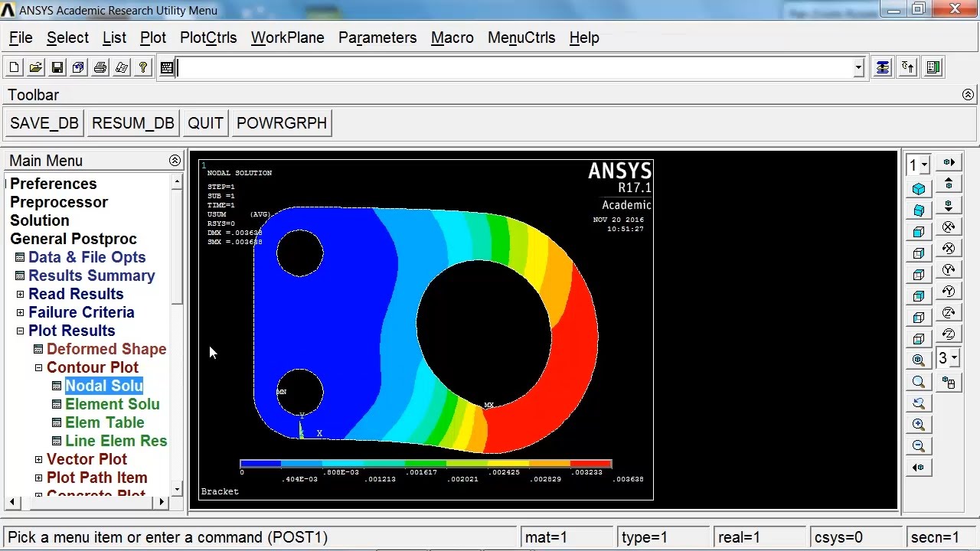Click the Pan-Zoom-Rotate icon in top toolbar
Image resolution: width=980 pixels, height=551 pixels.
pos(78,67)
